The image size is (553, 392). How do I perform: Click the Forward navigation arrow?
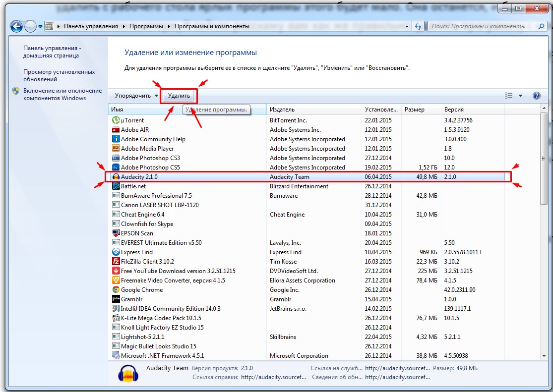[30, 26]
